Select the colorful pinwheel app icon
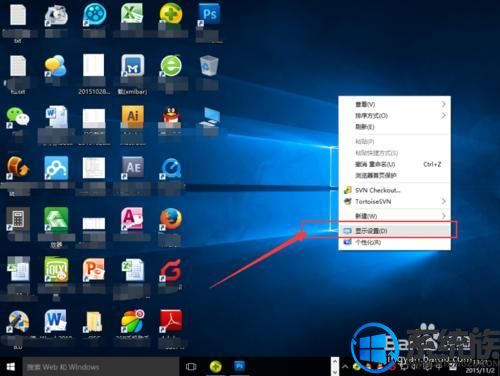 pos(132,321)
